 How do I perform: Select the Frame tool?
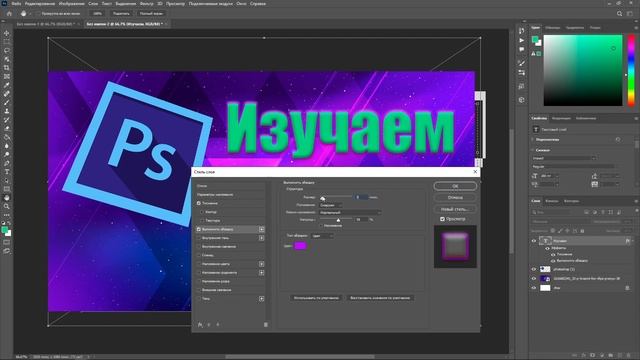(7, 76)
